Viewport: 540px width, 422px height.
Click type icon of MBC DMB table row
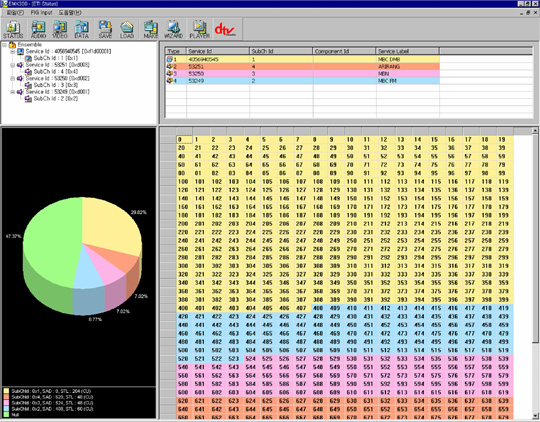(169, 59)
